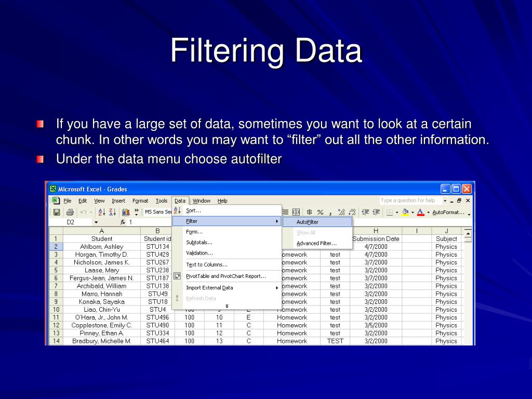Click the Save floppy disk icon
The height and width of the screenshot is (399, 532).
coord(57,212)
